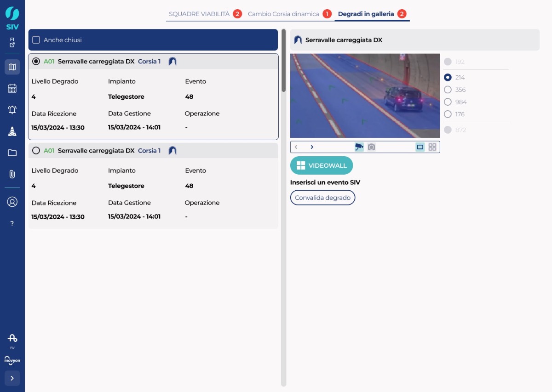Click the Convalida degrado button
Screen dimensions: 552x392
(322, 198)
